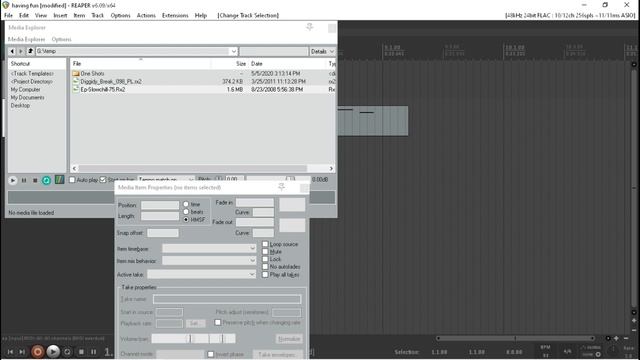Open the View menu
This screenshot has width=640, height=360.
point(41,15)
